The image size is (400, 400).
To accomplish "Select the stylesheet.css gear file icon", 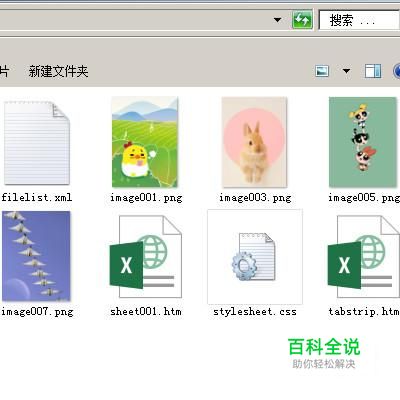I will 254,256.
